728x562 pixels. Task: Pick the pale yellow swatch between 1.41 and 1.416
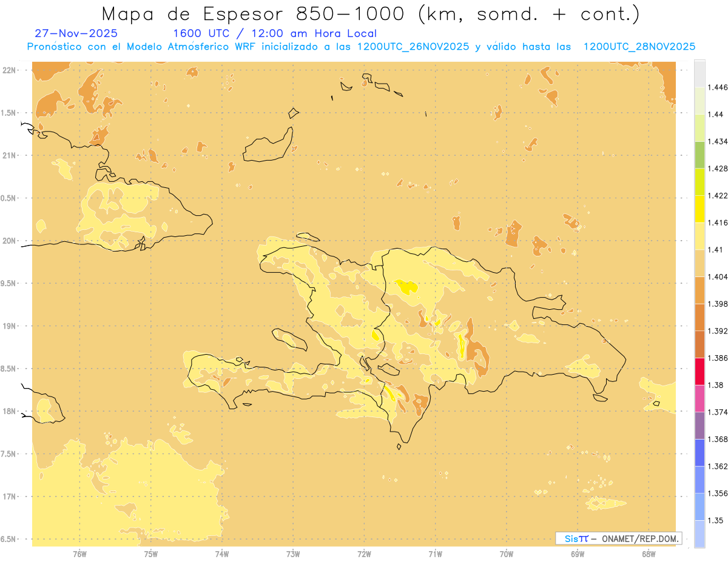[699, 236]
